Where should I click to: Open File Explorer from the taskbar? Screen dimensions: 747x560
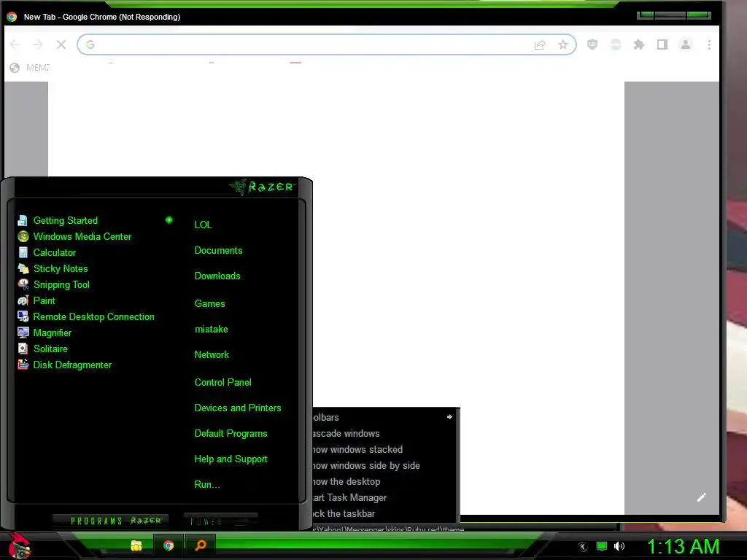pyautogui.click(x=136, y=545)
